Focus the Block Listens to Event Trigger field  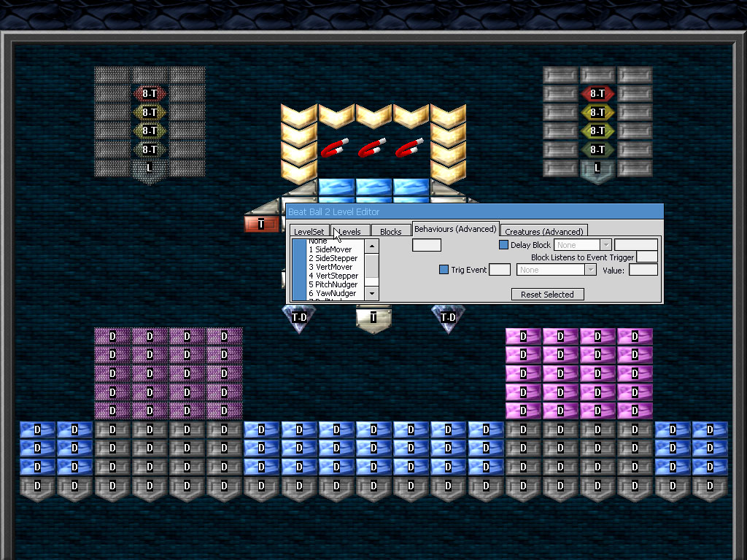647,257
